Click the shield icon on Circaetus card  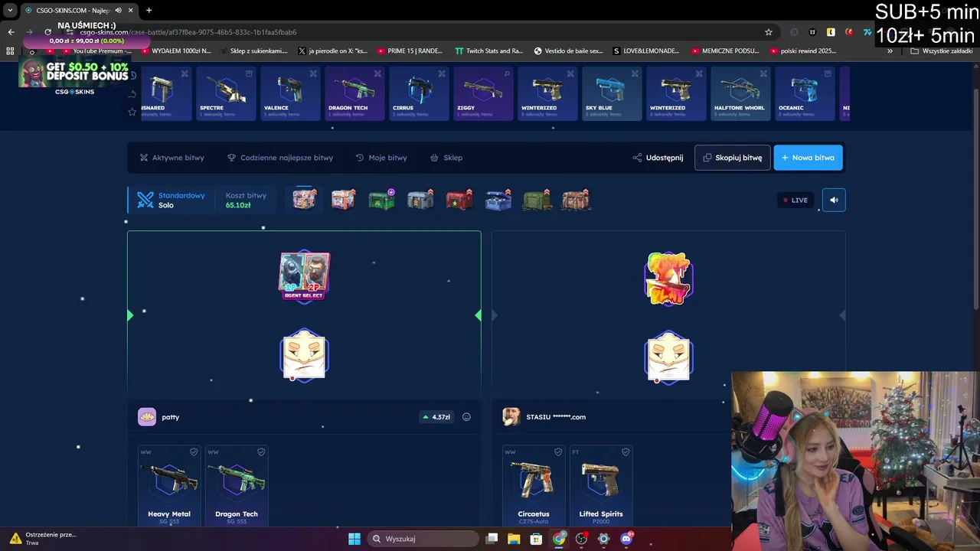tap(558, 452)
